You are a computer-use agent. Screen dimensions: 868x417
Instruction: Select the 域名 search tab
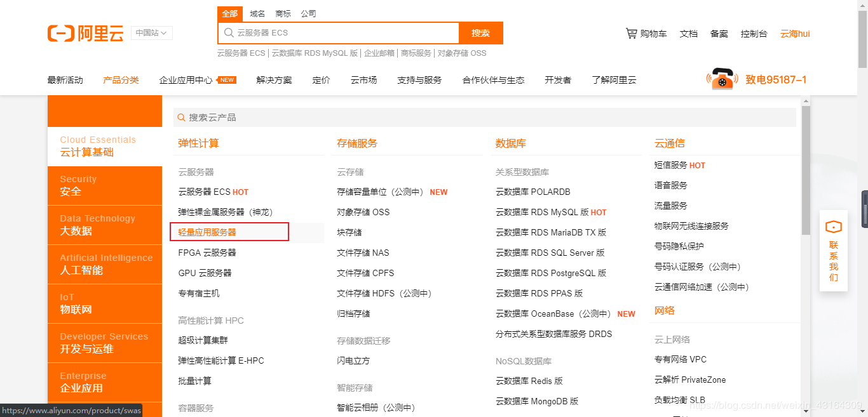257,13
